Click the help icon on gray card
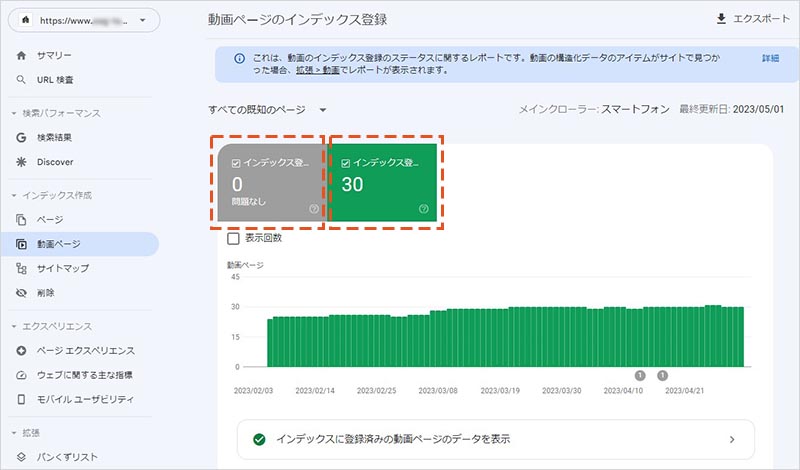Screen dimensions: 800x470 314,209
